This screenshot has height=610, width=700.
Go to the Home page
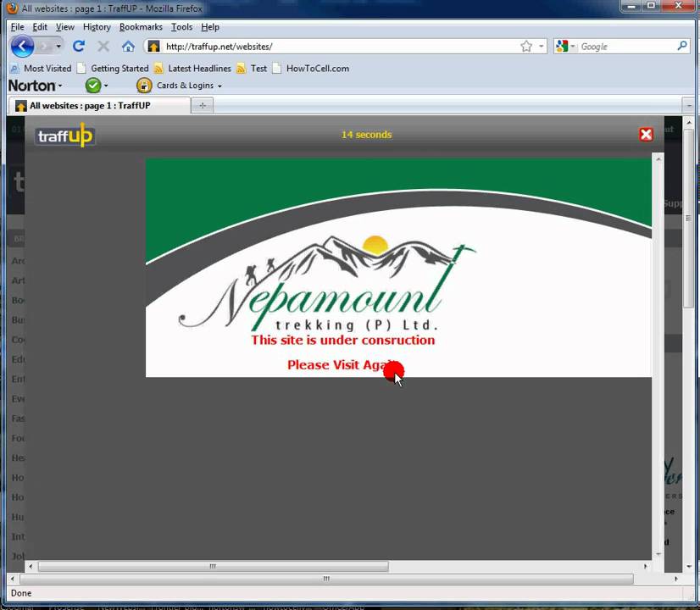(x=128, y=46)
